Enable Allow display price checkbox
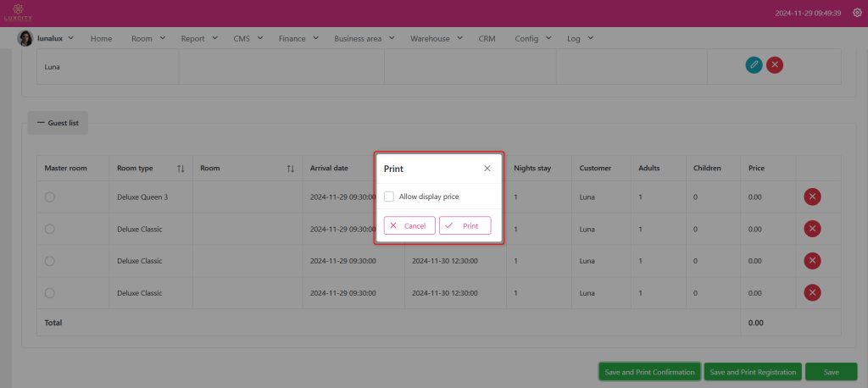Image resolution: width=868 pixels, height=388 pixels. click(389, 197)
